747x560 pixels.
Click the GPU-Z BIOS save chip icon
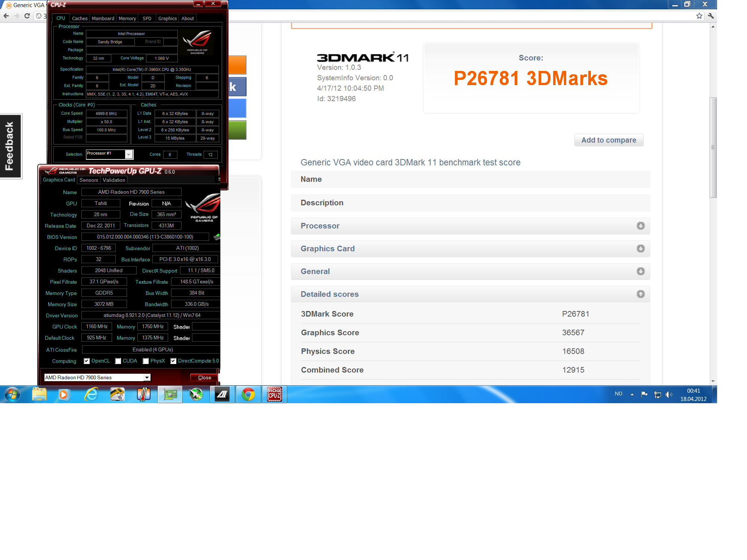tap(217, 236)
